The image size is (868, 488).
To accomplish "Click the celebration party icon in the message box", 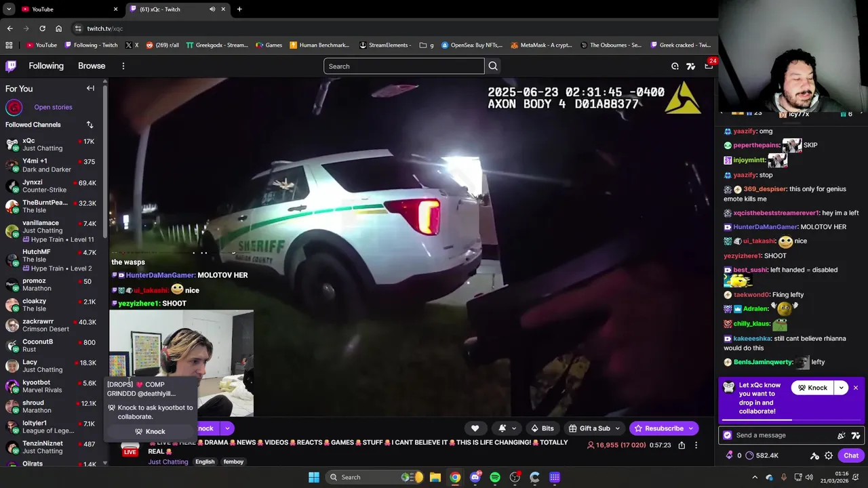I will pyautogui.click(x=842, y=435).
